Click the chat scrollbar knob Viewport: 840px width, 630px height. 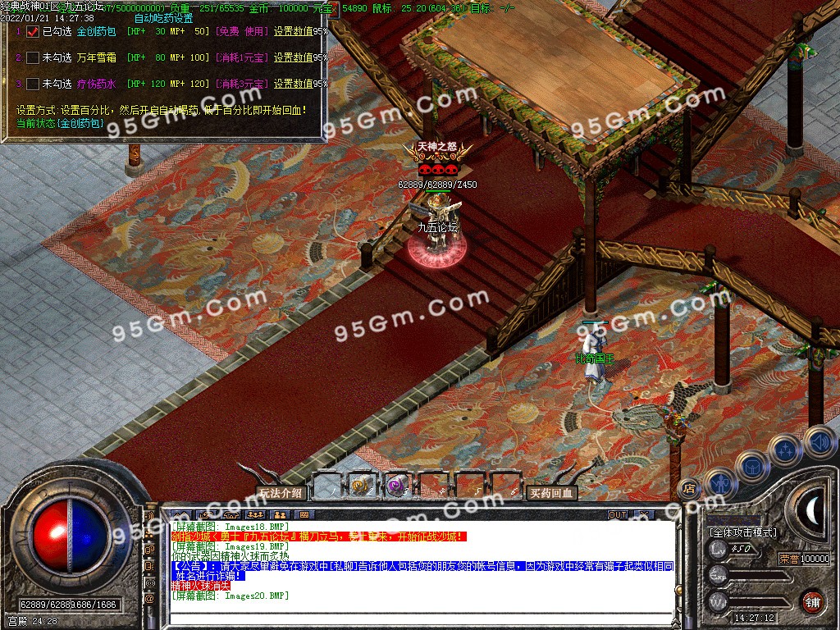pos(678,590)
